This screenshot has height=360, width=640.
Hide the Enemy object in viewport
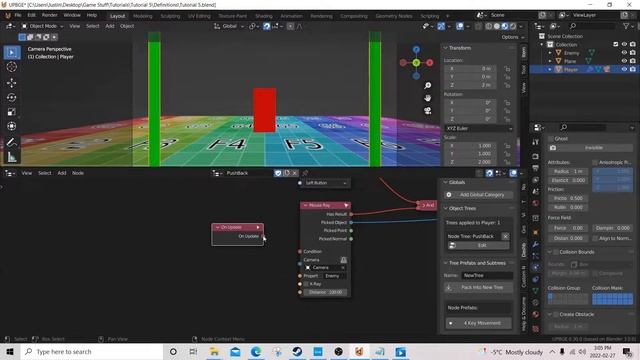pos(624,53)
